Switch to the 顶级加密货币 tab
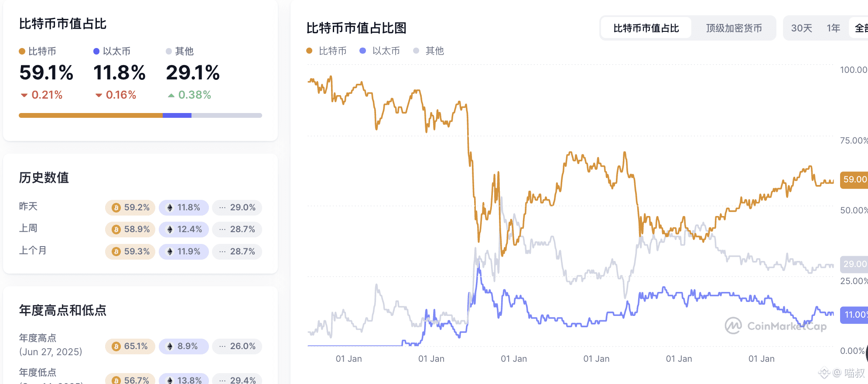Viewport: 868px width, 384px height. click(x=734, y=28)
